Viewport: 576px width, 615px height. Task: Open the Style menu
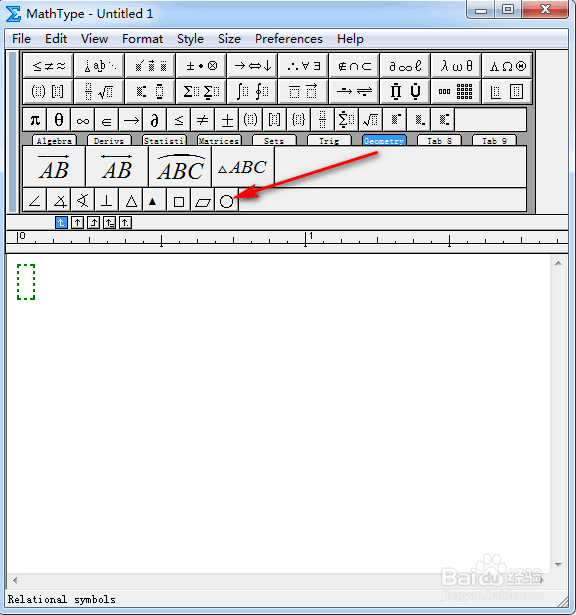190,39
